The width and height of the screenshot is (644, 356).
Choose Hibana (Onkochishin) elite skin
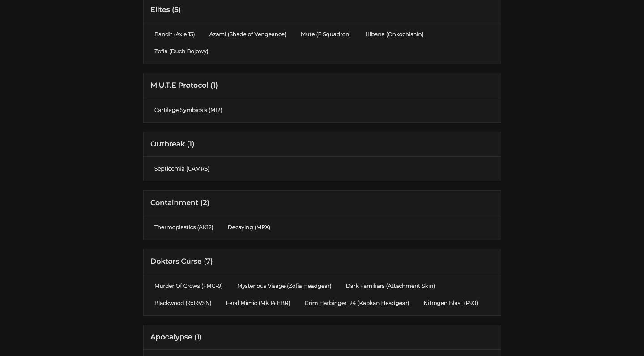click(x=394, y=34)
